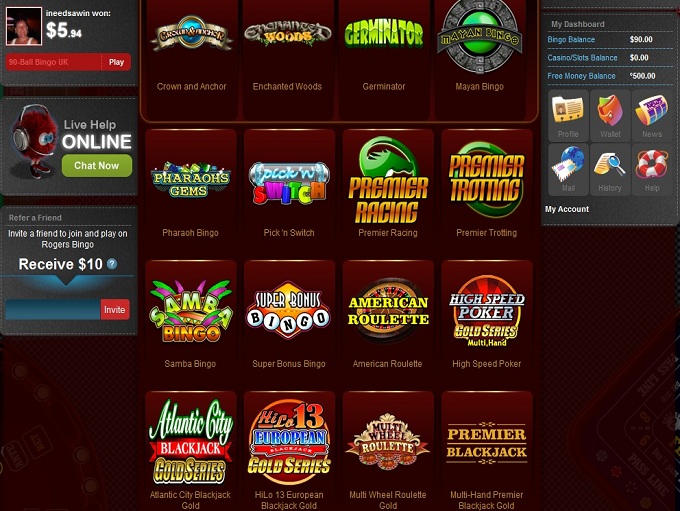Click the red Invite button

[115, 310]
